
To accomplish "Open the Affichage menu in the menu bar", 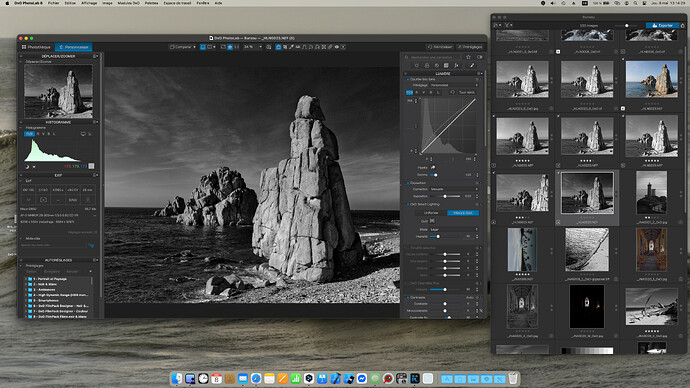I will [x=89, y=3].
